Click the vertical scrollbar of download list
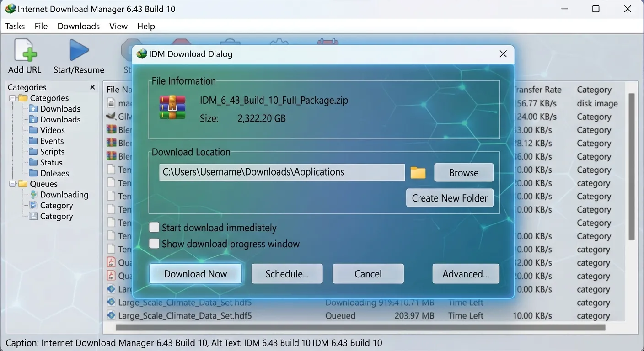 point(632,167)
